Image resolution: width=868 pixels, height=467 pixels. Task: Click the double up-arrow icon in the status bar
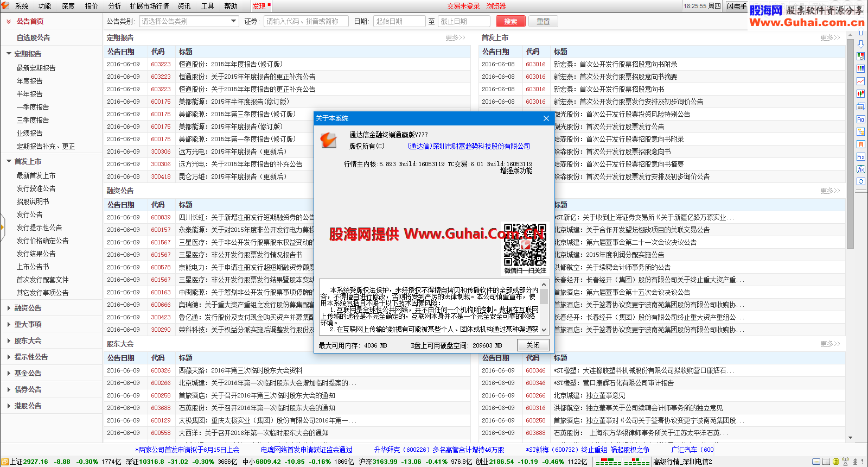point(856,462)
